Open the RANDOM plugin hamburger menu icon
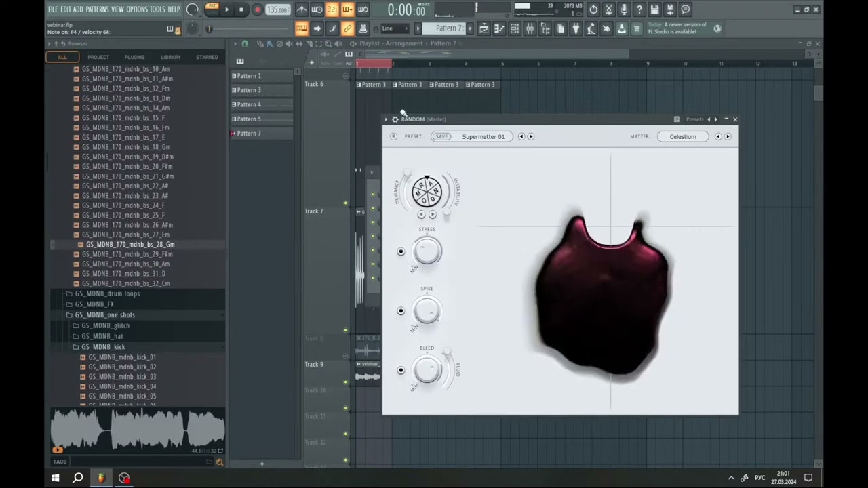The height and width of the screenshot is (488, 868). tap(393, 136)
